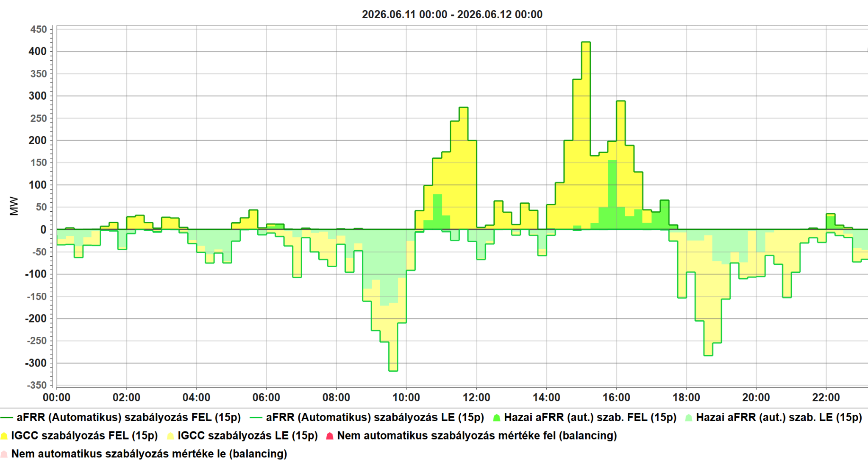The image size is (868, 462).
Task: Click the pale yellow IGCC szabályozás LE legend marker
Action: point(170,436)
